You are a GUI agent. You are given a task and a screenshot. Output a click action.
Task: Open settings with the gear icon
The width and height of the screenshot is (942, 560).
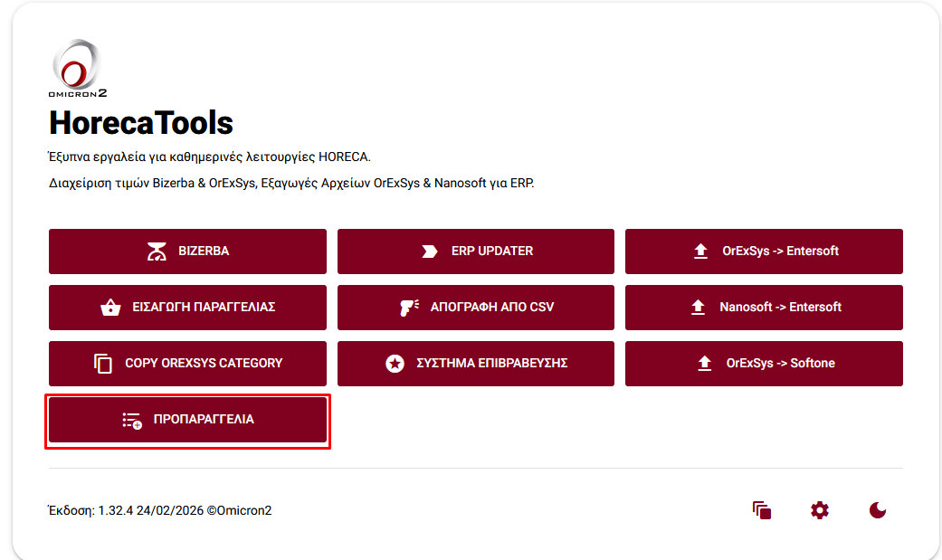click(x=820, y=510)
